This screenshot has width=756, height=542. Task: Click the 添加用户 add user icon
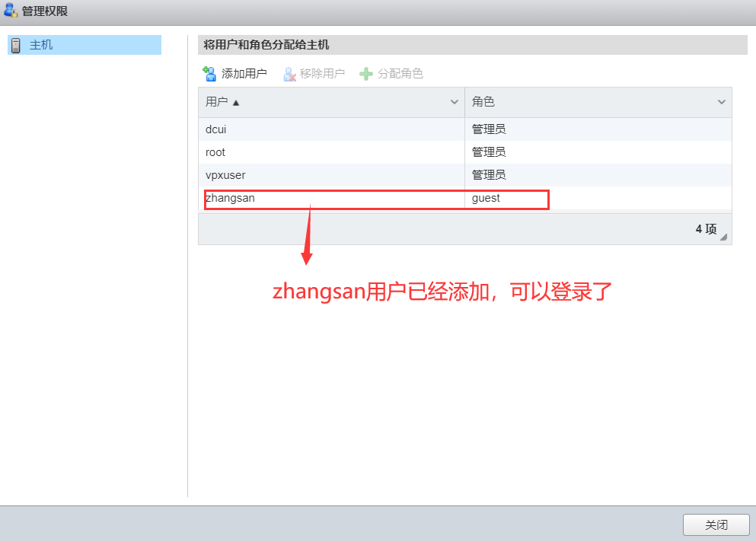(x=209, y=74)
